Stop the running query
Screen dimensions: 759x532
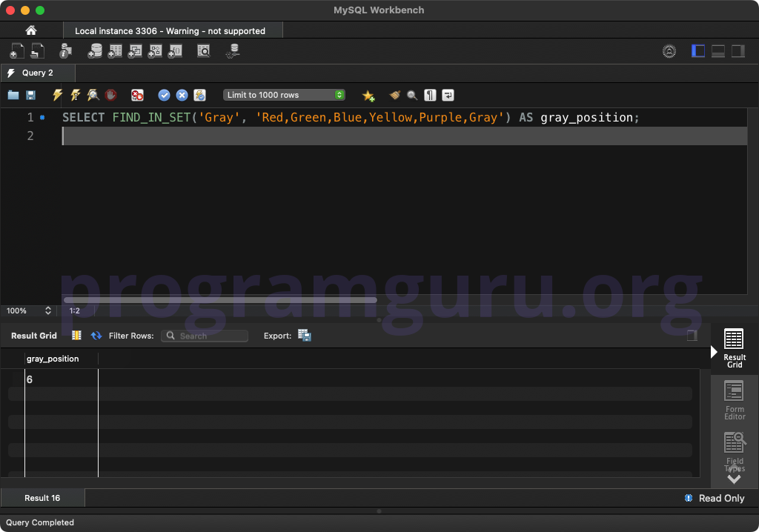click(x=111, y=95)
